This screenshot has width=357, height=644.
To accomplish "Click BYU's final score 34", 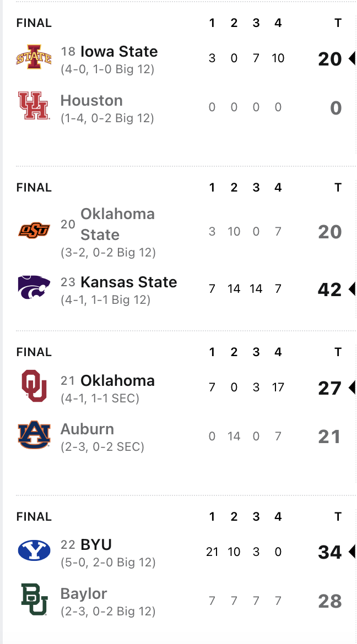I will point(330,552).
